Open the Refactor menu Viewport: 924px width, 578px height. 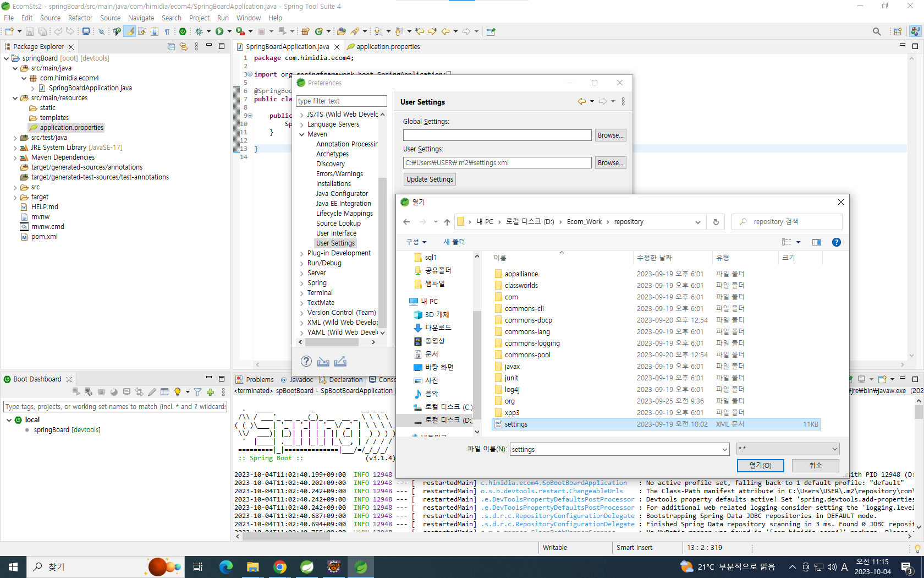(80, 18)
